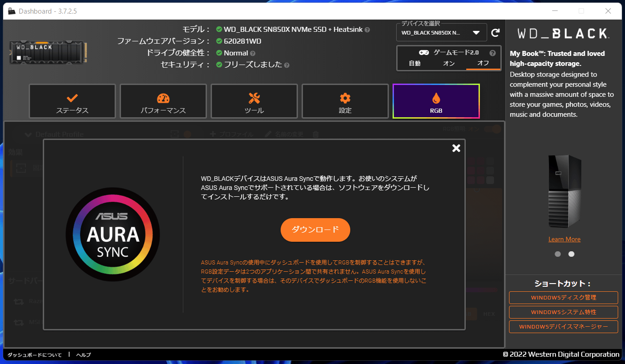Click the firmware version text 620281WD
The height and width of the screenshot is (364, 625).
tap(242, 41)
